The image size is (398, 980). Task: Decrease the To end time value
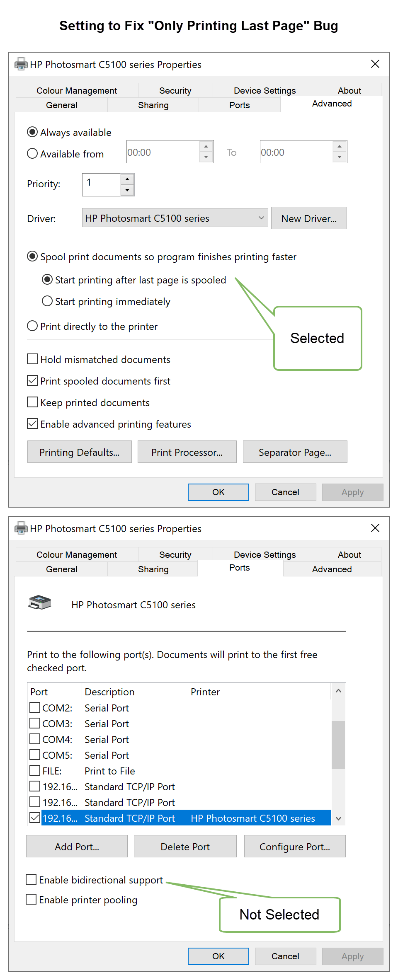click(x=340, y=157)
